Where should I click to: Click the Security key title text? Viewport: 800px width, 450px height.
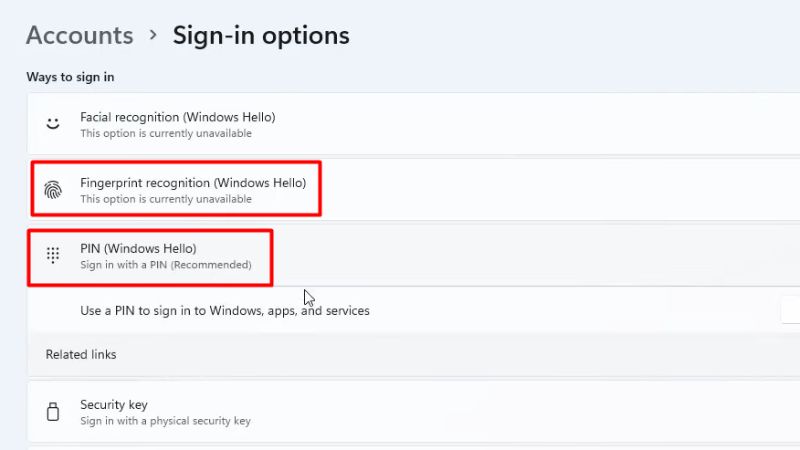pos(114,405)
